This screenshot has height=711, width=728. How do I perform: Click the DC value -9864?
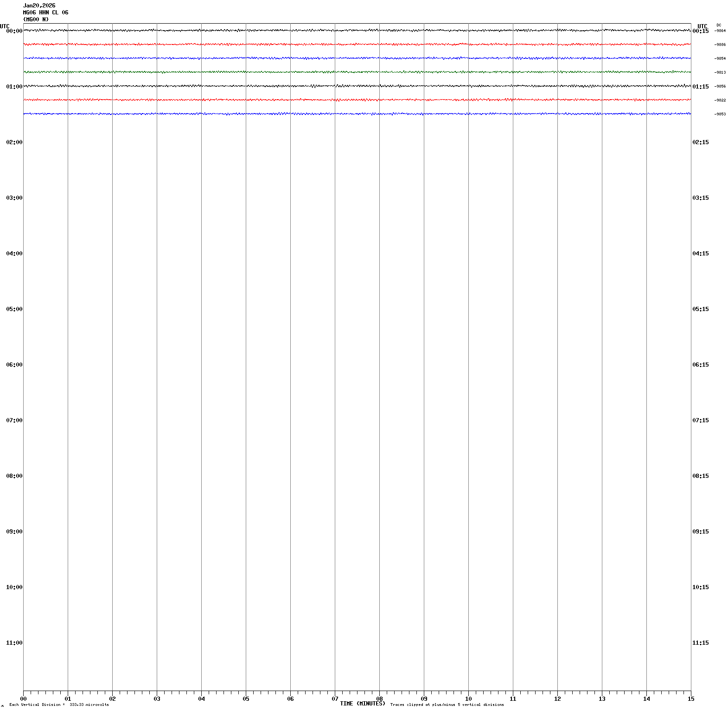coord(720,31)
